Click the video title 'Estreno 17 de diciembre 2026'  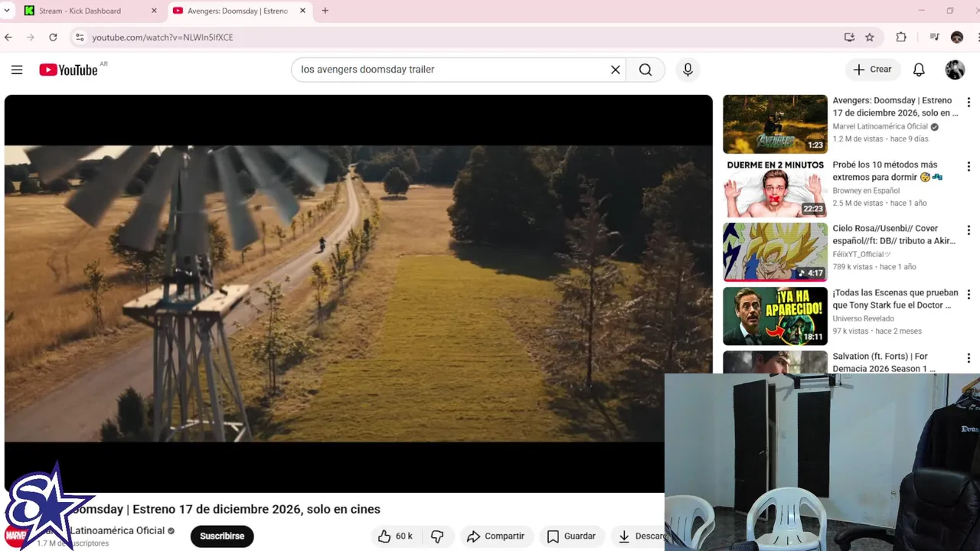[256, 509]
